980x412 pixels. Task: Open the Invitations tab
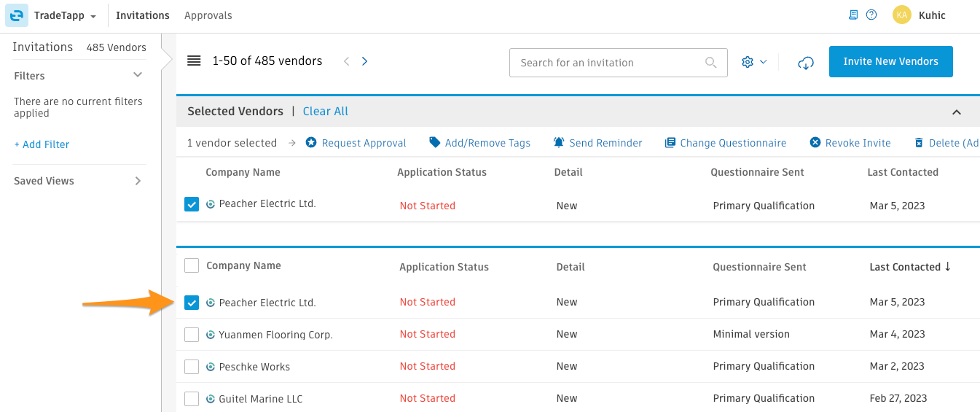pos(143,15)
